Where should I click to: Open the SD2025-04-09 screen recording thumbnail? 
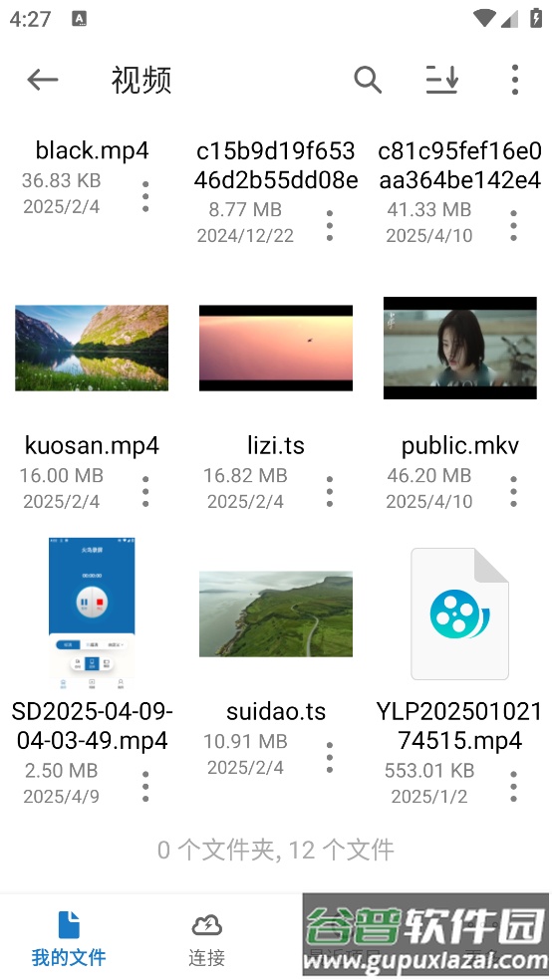pyautogui.click(x=92, y=613)
